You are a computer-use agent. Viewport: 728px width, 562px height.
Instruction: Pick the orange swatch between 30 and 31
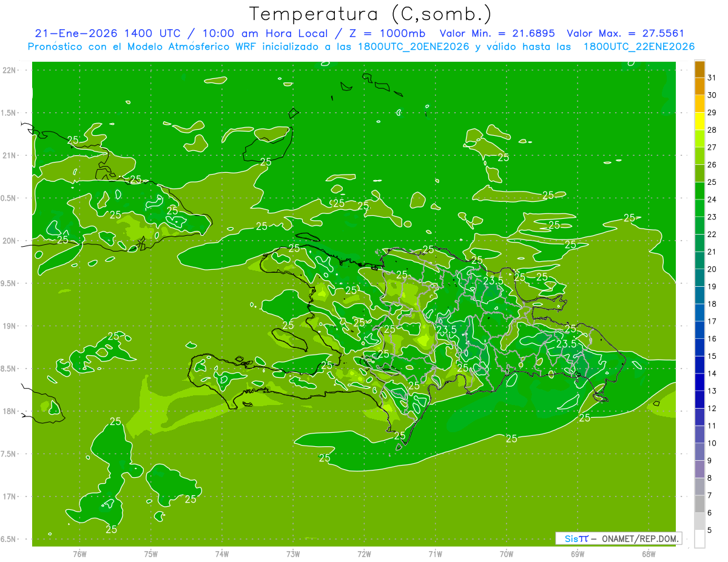(699, 86)
